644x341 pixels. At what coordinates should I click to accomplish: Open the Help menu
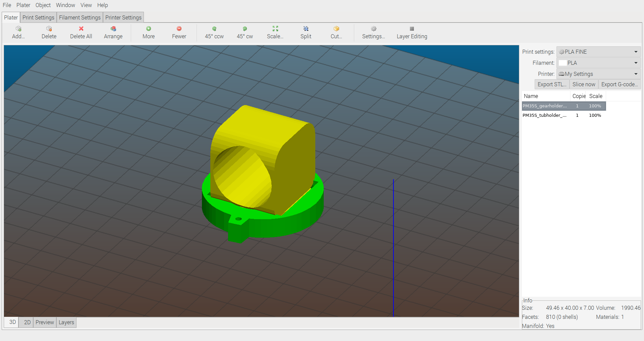pos(103,5)
